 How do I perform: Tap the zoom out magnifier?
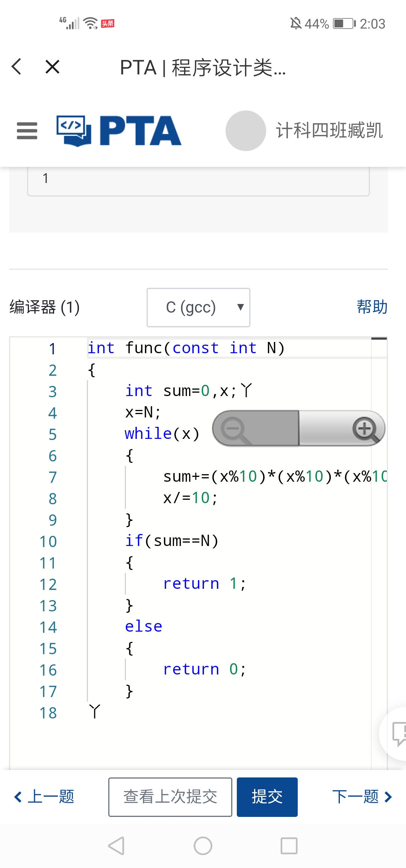click(235, 428)
